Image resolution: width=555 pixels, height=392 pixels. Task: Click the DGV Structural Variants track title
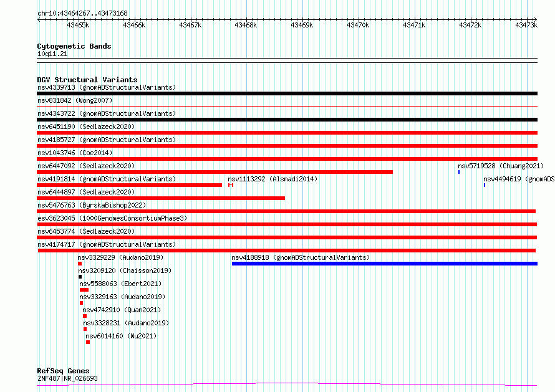(87, 80)
